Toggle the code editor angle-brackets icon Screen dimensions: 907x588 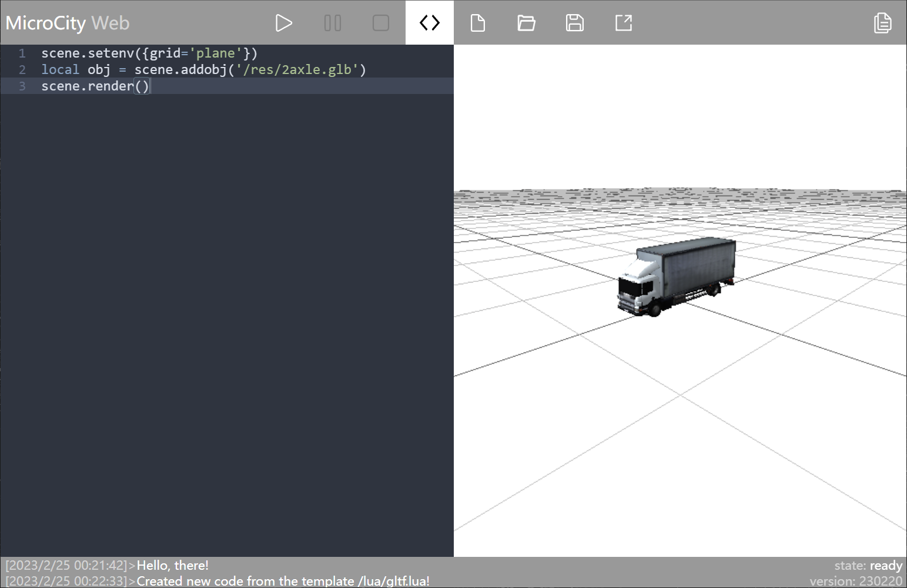pos(430,23)
